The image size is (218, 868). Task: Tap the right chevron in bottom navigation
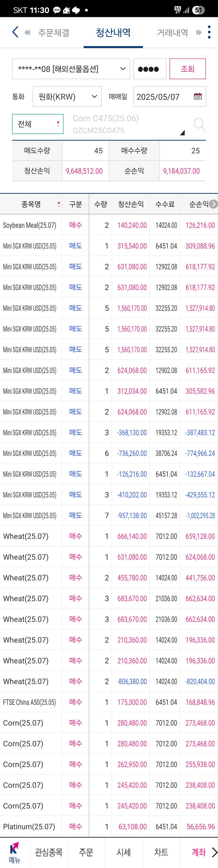tap(214, 853)
